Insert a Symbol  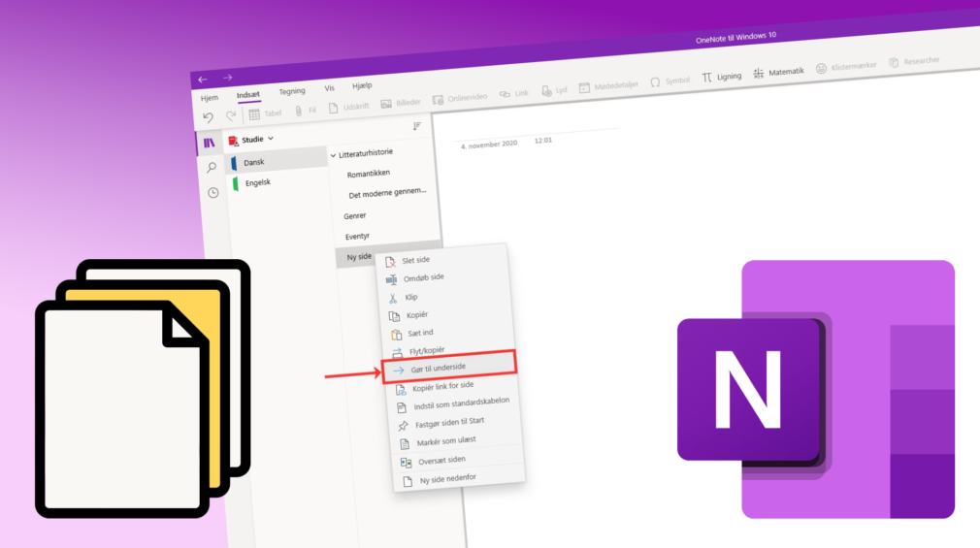tap(670, 81)
